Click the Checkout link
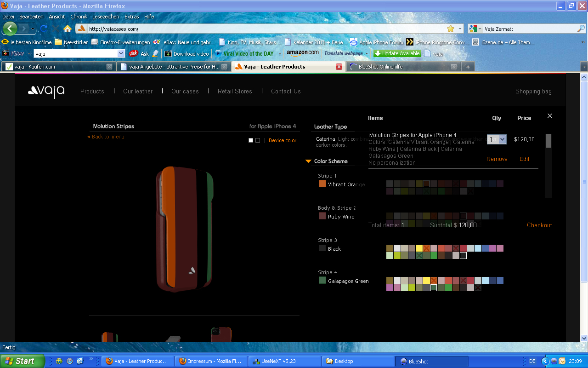Screen dimensions: 588x368 (x=539, y=225)
